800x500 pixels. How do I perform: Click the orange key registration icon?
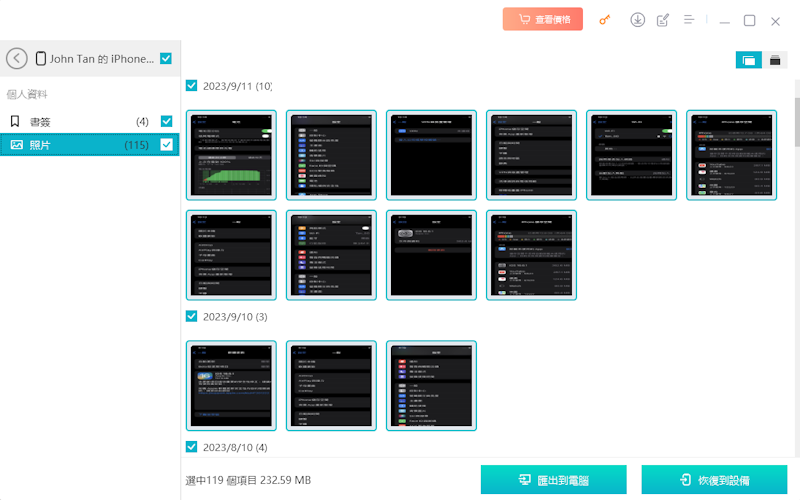tap(604, 20)
